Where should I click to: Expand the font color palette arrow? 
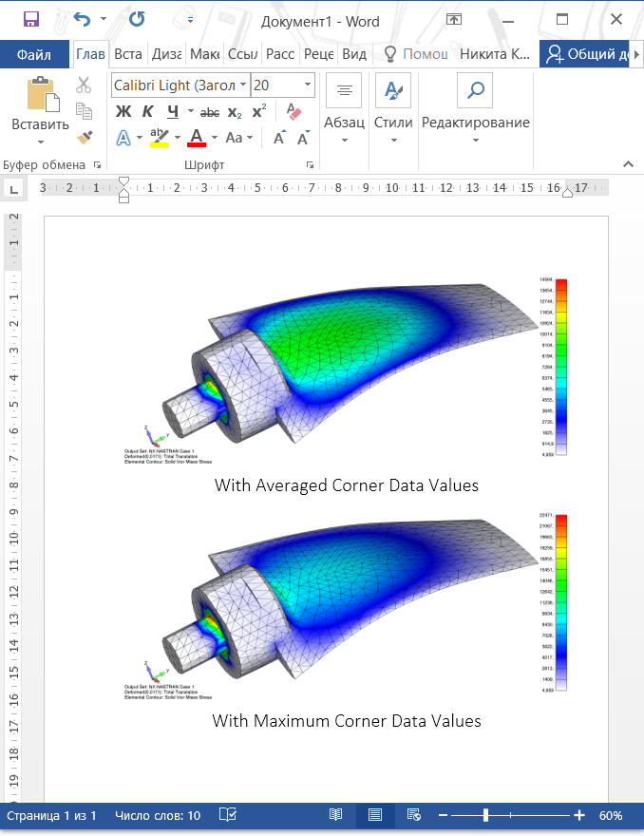point(215,138)
